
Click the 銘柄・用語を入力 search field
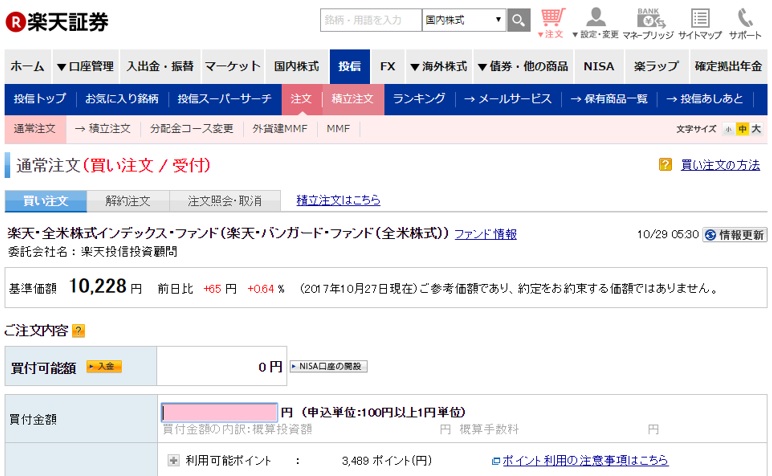(x=371, y=20)
